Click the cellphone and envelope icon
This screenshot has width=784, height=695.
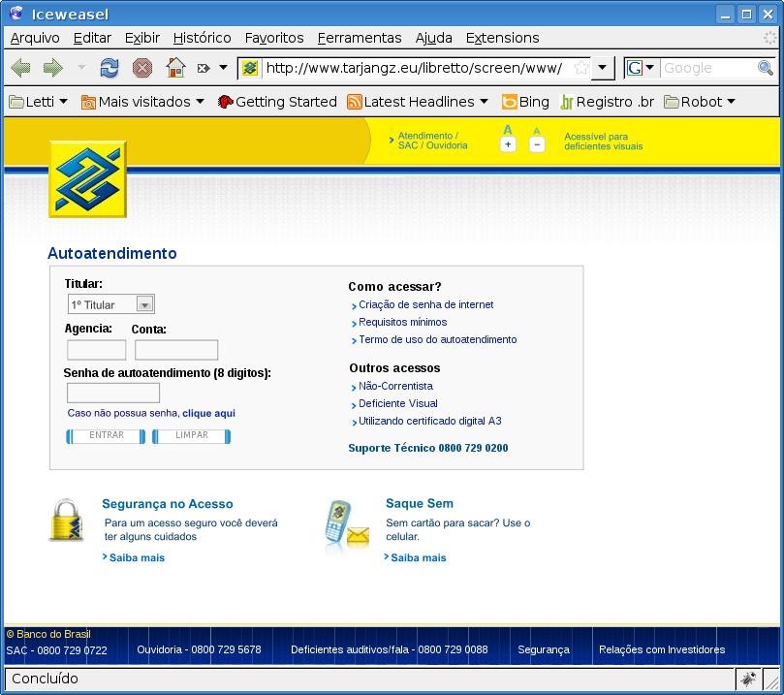point(347,525)
